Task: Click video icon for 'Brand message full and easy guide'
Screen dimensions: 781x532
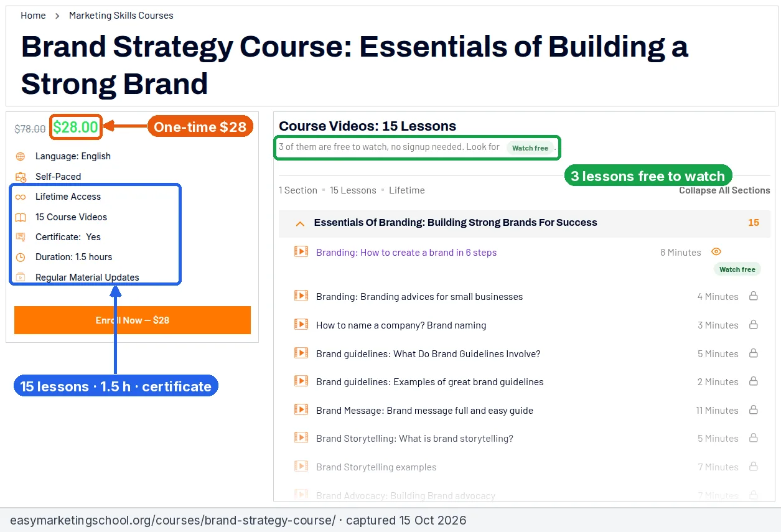Action: coord(301,410)
